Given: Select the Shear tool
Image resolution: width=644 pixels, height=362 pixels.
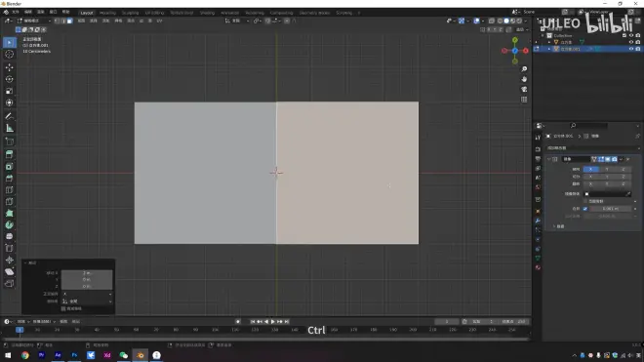Looking at the screenshot, I should [x=10, y=271].
